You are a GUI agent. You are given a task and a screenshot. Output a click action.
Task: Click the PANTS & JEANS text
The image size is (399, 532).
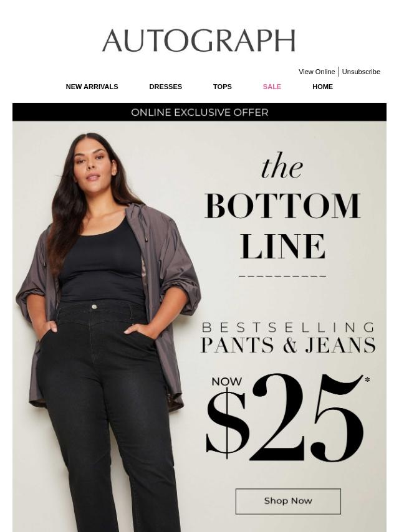pyautogui.click(x=288, y=345)
